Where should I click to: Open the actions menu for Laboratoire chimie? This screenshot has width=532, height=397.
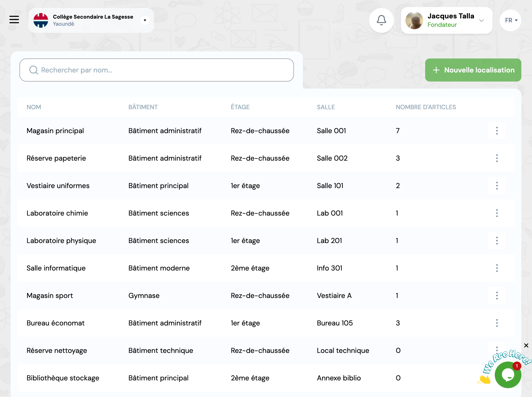pos(497,213)
